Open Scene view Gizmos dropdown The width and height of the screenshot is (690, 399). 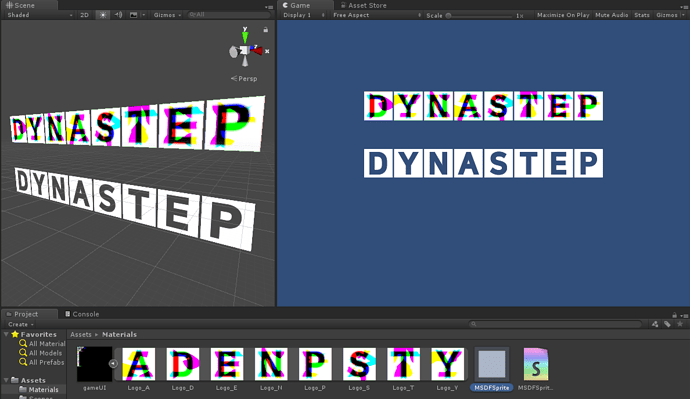pyautogui.click(x=167, y=15)
